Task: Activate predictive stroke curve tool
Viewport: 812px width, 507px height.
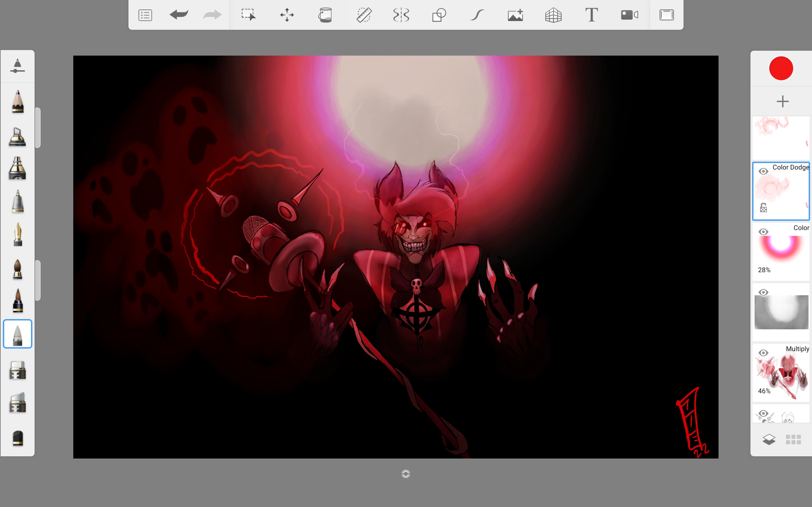Action: 477,15
